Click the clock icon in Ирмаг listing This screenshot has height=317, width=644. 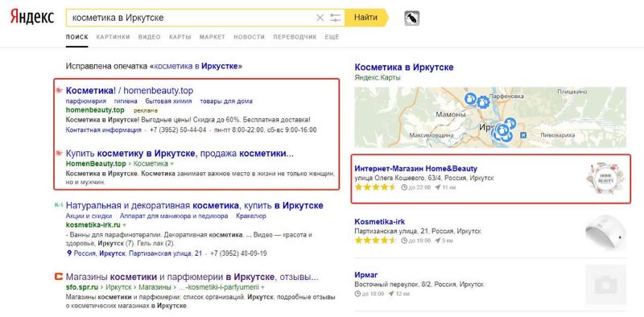coord(357,294)
